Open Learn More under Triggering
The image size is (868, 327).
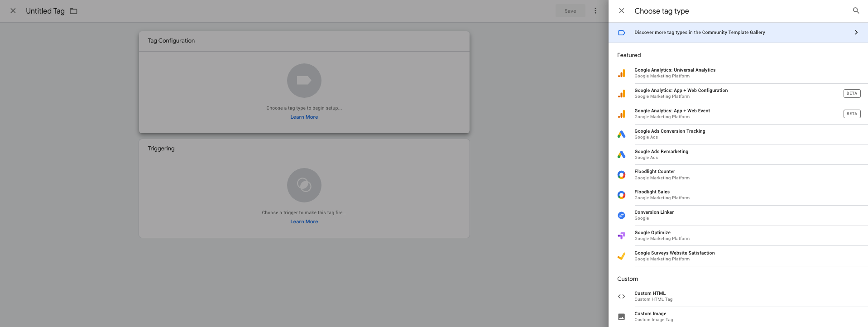point(304,222)
